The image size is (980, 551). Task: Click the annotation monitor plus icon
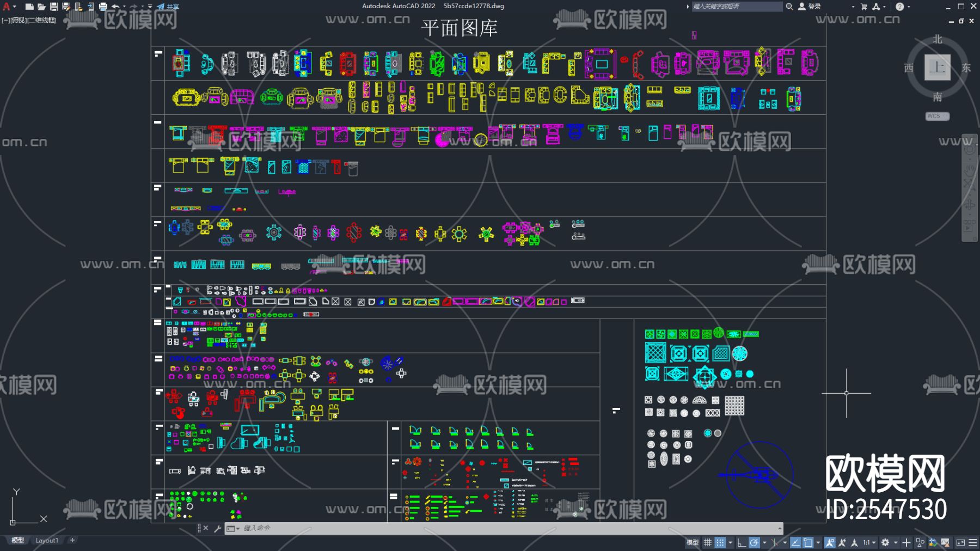[x=906, y=542]
